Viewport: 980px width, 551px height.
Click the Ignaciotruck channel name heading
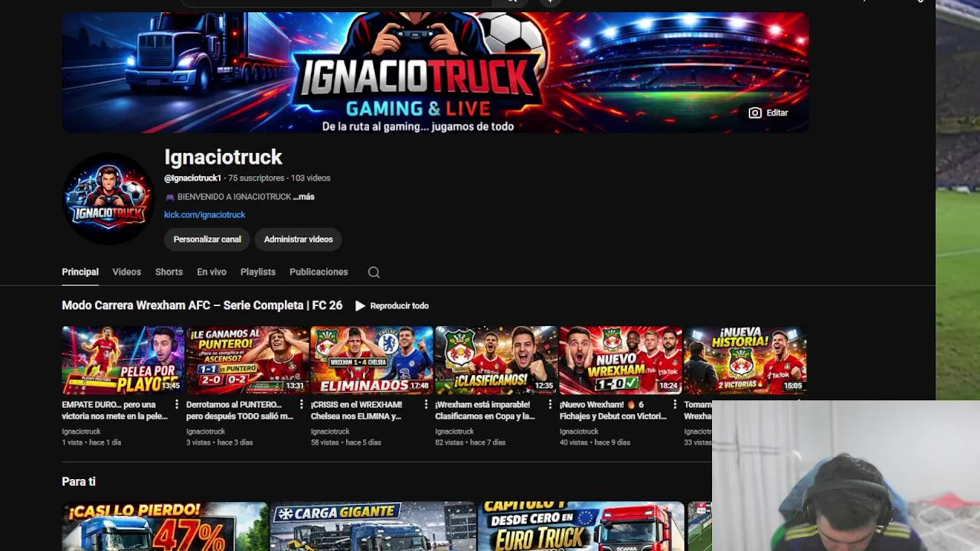[x=223, y=158]
